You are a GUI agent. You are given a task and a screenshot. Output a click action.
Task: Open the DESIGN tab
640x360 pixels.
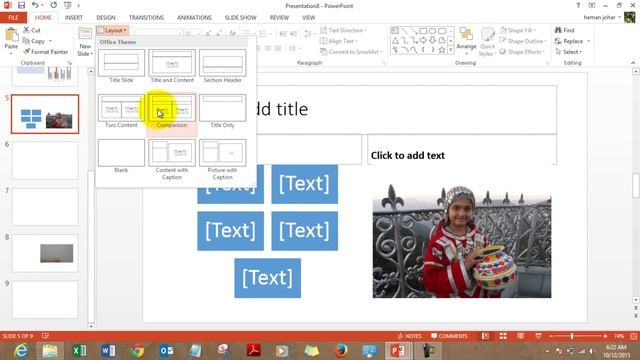106,18
